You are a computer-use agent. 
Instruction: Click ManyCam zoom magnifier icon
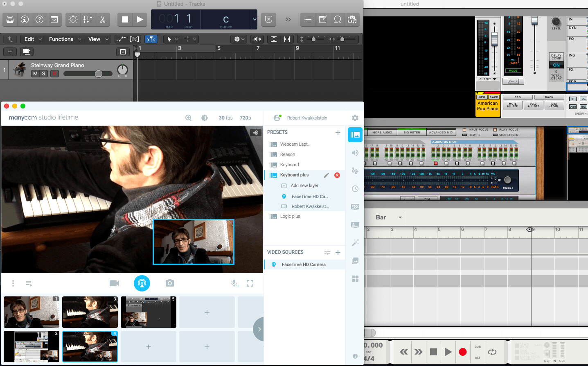pos(189,118)
